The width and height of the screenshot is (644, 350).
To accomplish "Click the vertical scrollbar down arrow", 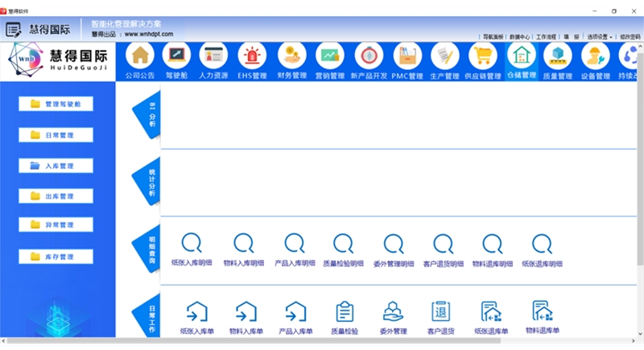I will (640, 334).
